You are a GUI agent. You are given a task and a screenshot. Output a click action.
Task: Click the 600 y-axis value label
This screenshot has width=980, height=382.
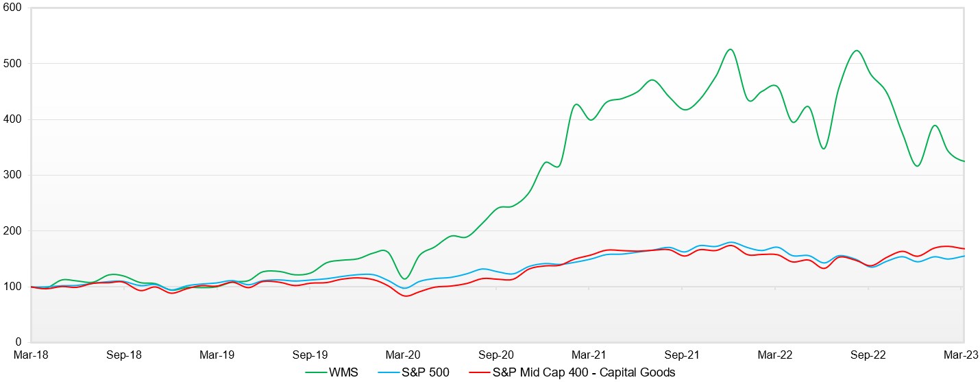[x=13, y=8]
